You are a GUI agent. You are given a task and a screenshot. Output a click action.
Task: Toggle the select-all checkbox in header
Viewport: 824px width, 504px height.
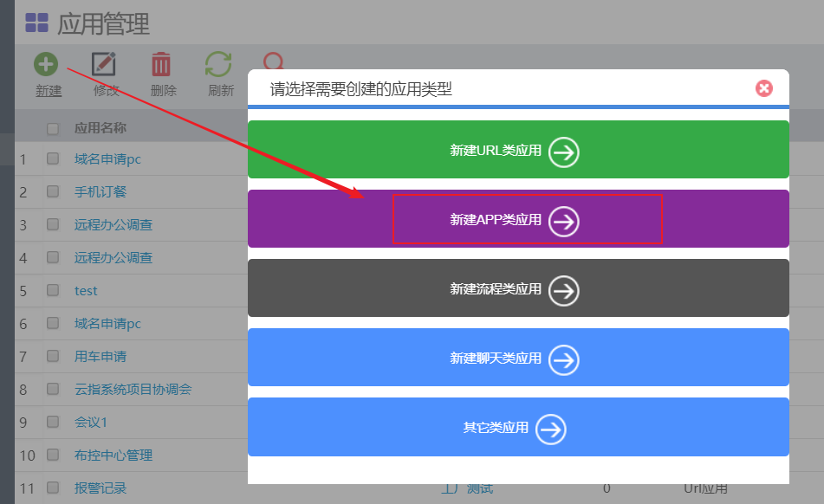pos(53,129)
